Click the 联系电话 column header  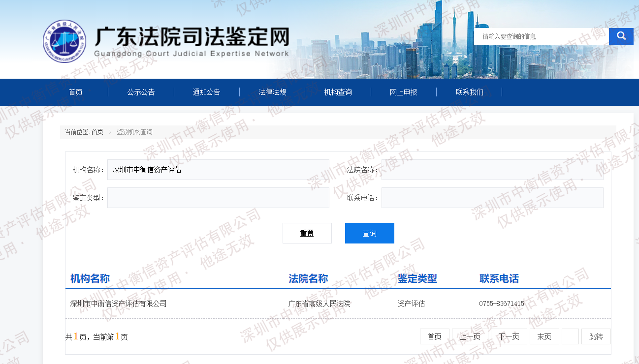(x=499, y=278)
